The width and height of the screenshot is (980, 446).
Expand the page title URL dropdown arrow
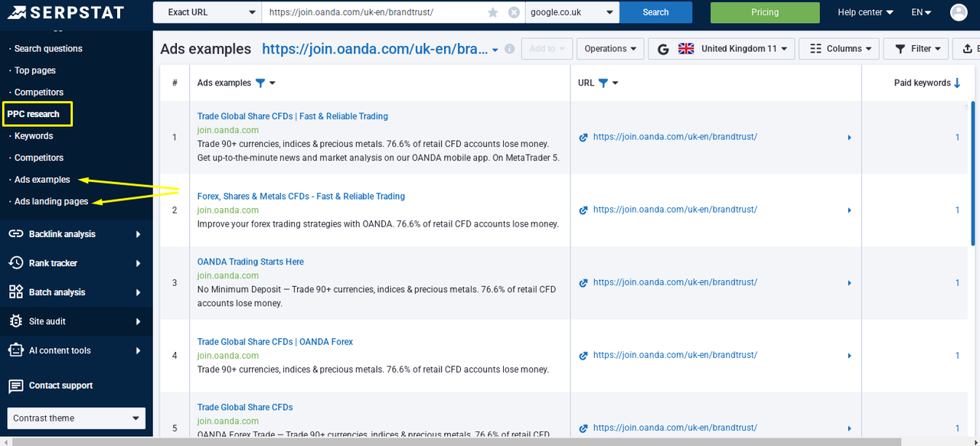[495, 50]
